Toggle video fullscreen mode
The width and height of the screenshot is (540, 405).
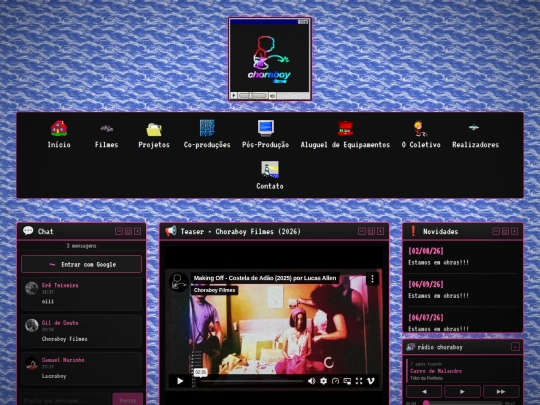[359, 381]
